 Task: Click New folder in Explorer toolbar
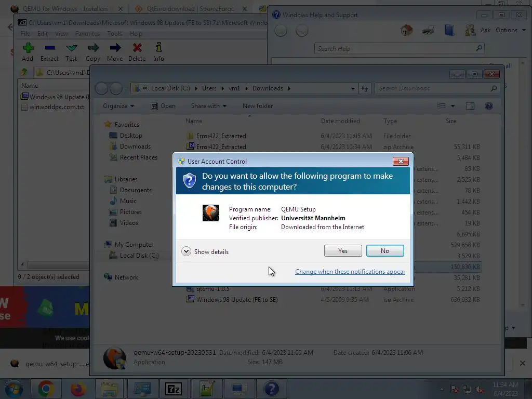(x=258, y=106)
